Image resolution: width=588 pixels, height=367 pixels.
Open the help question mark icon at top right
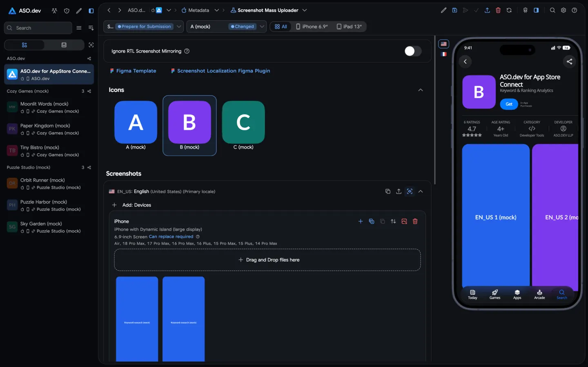click(x=575, y=10)
